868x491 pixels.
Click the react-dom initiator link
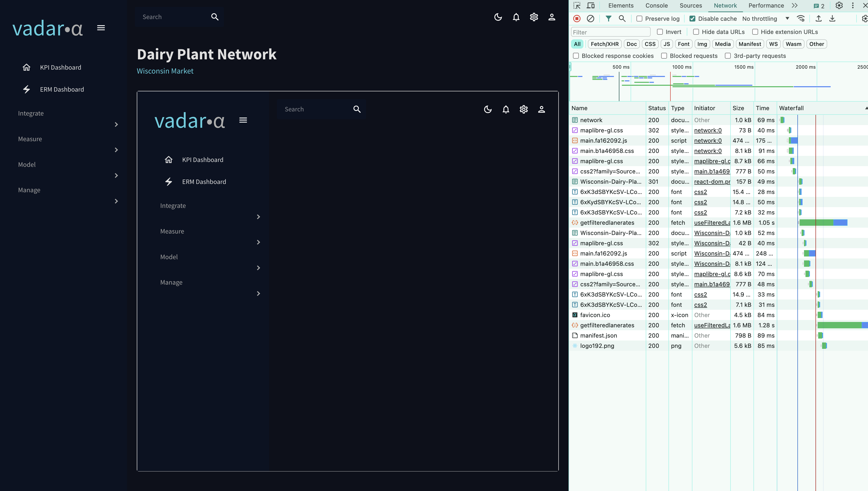[712, 181]
